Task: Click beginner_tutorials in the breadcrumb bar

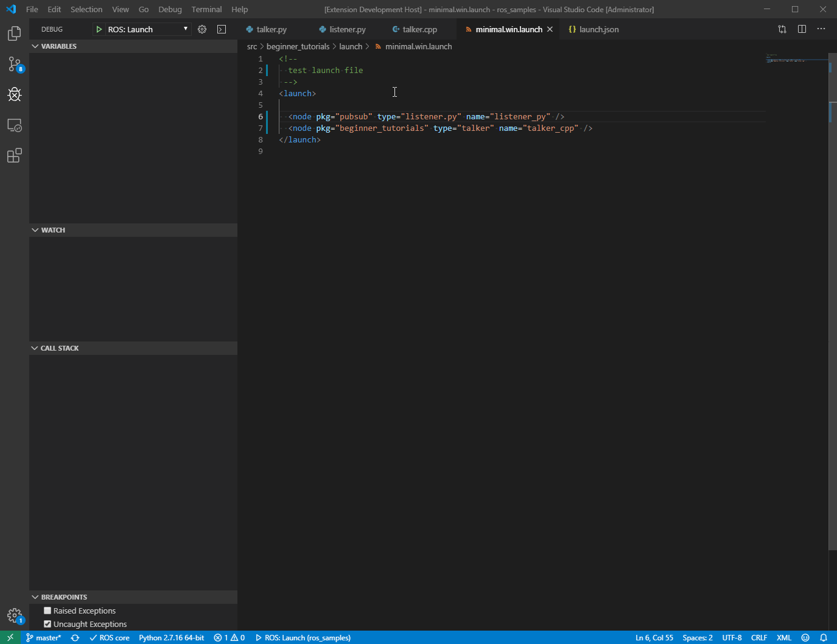Action: [298, 46]
